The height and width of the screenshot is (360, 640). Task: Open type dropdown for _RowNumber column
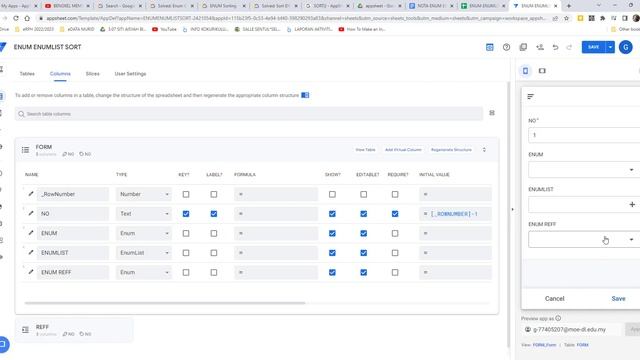tap(144, 194)
